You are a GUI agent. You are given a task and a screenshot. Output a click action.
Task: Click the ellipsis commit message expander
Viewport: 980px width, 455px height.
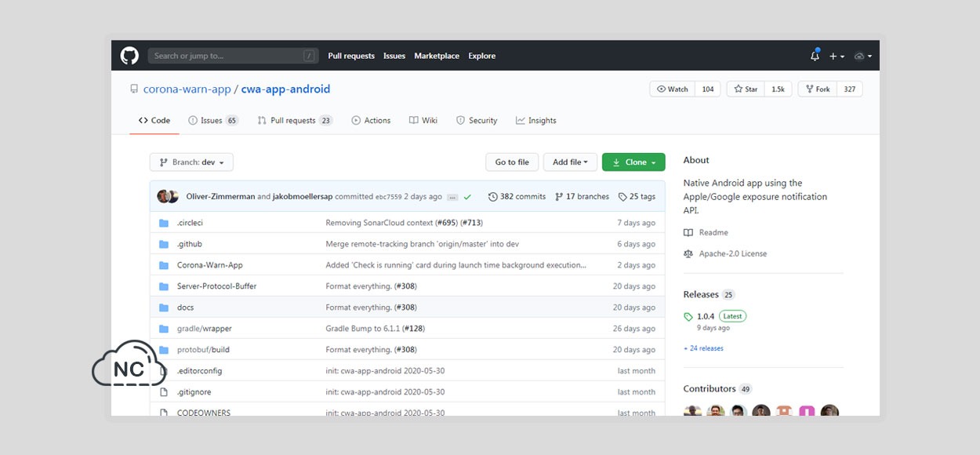pos(452,197)
